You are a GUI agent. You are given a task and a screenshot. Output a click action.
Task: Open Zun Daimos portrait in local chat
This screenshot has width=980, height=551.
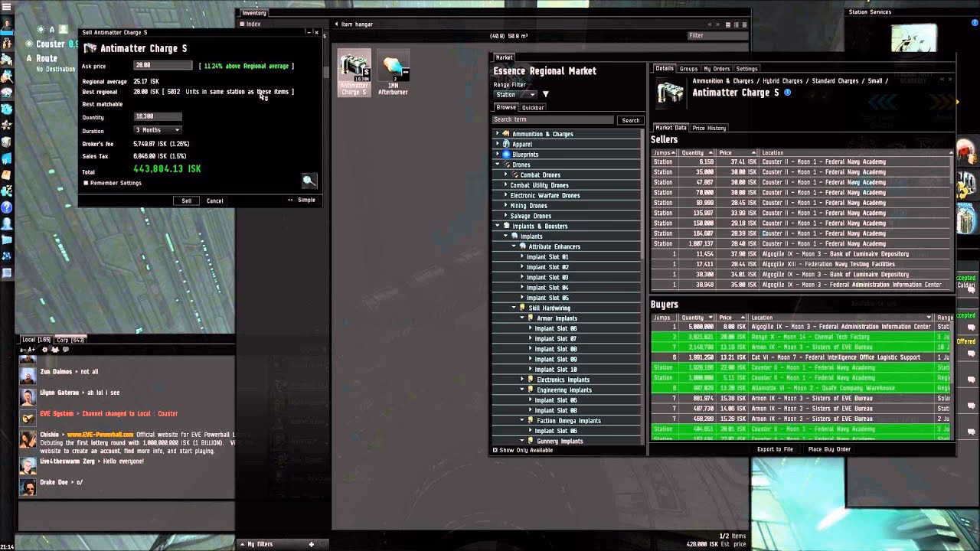[28, 375]
